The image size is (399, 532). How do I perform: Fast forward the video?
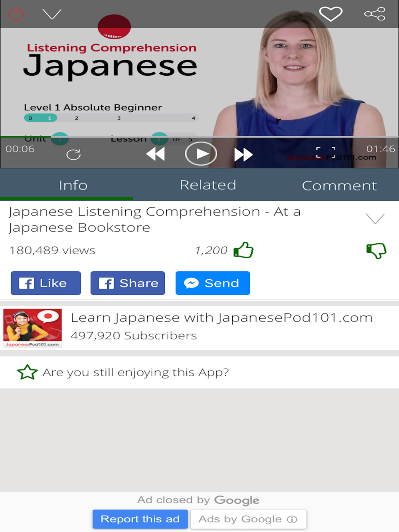pyautogui.click(x=243, y=154)
